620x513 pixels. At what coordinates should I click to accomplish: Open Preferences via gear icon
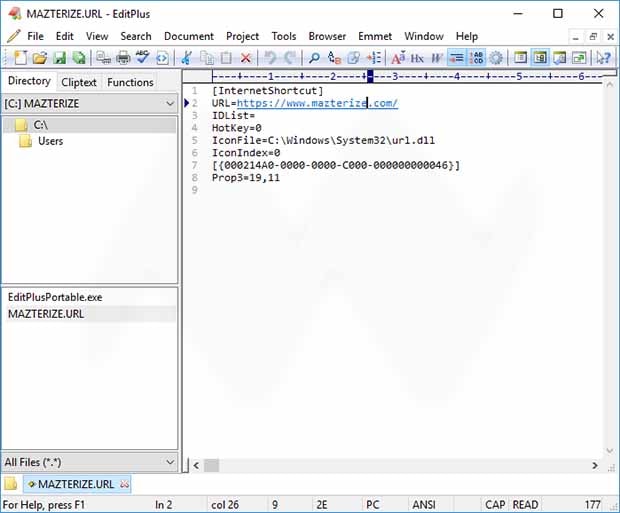496,58
